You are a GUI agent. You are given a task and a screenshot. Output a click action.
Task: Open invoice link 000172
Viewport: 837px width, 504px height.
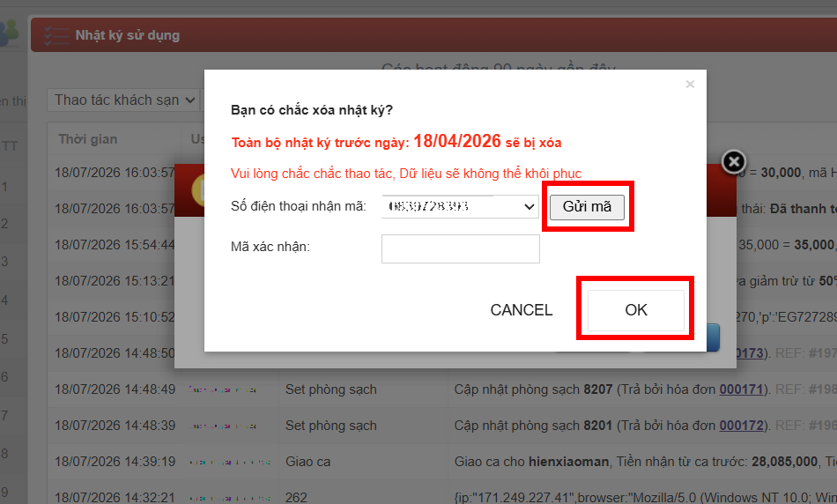pos(741,426)
